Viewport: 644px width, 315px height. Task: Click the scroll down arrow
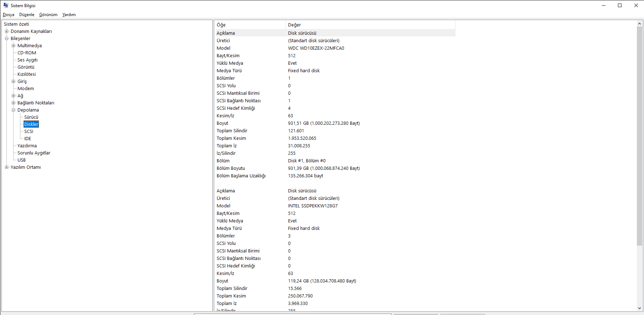click(639, 308)
